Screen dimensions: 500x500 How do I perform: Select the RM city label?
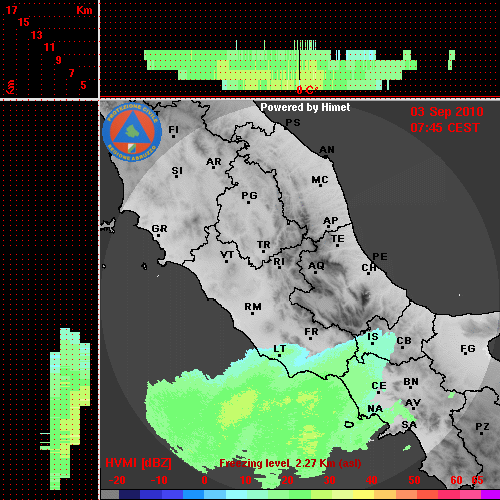[253, 307]
